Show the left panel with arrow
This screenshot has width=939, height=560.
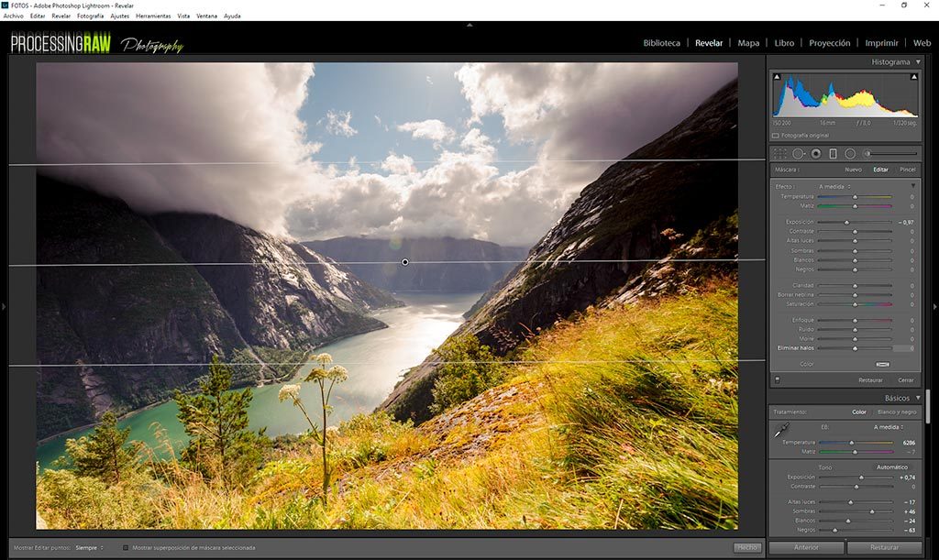[4, 306]
